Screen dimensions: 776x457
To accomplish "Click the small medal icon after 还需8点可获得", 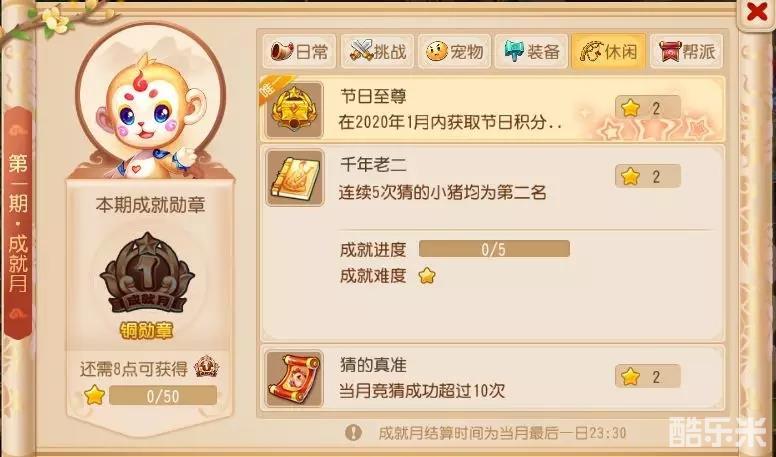I will tap(206, 368).
